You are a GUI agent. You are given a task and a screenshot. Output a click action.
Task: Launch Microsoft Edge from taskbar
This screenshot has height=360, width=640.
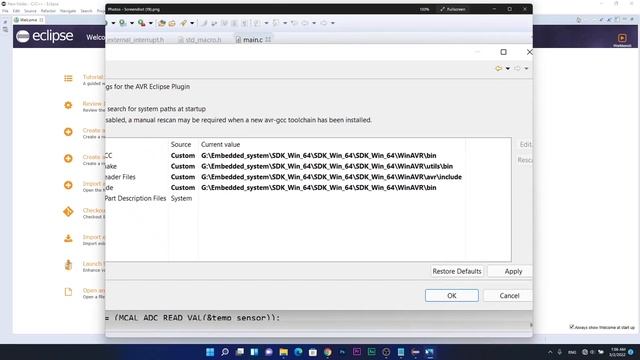coord(298,352)
